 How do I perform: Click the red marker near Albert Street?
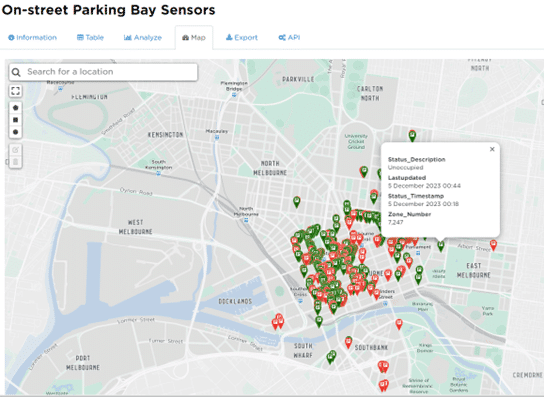point(493,245)
